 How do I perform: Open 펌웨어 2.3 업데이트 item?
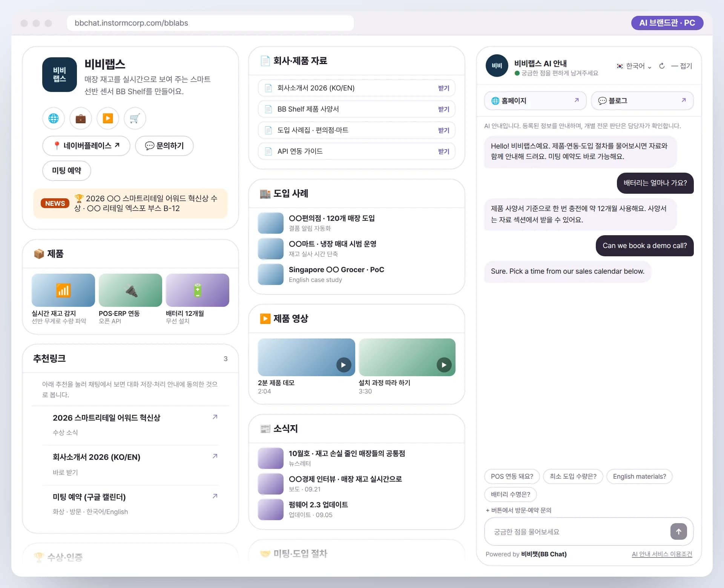(x=356, y=509)
